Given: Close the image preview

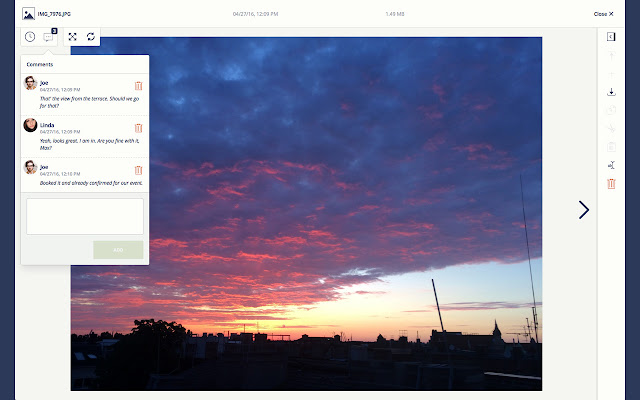Looking at the screenshot, I should pyautogui.click(x=603, y=14).
